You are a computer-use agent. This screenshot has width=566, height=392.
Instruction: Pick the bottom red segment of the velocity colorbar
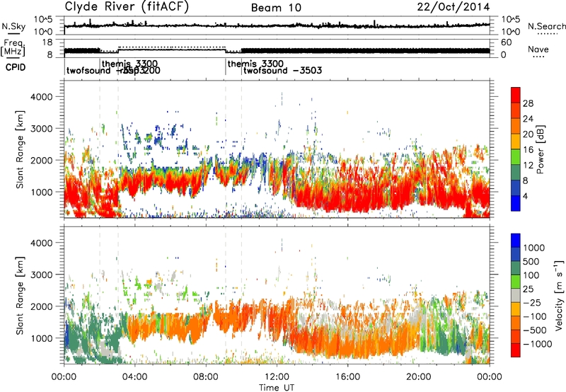click(516, 350)
